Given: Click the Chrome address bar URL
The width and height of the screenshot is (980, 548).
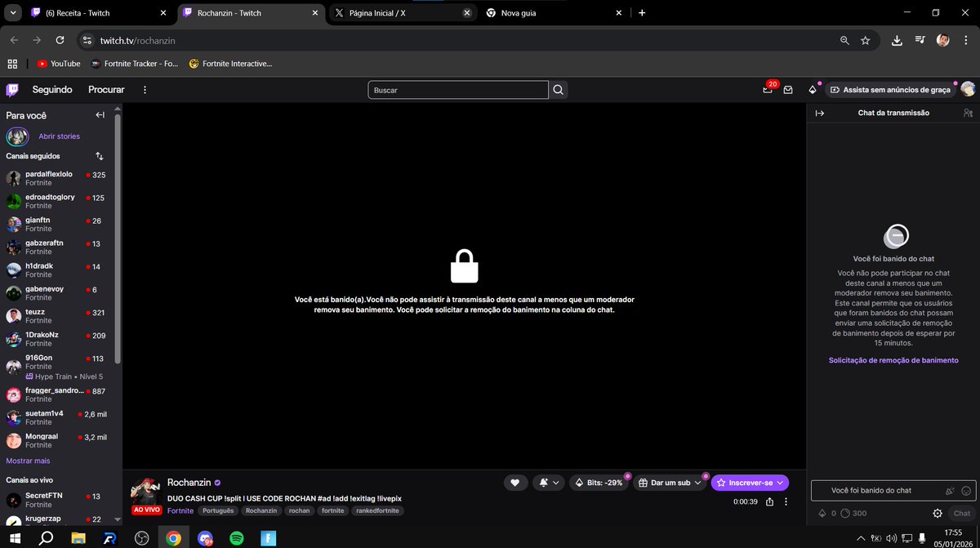Looking at the screenshot, I should [x=138, y=40].
